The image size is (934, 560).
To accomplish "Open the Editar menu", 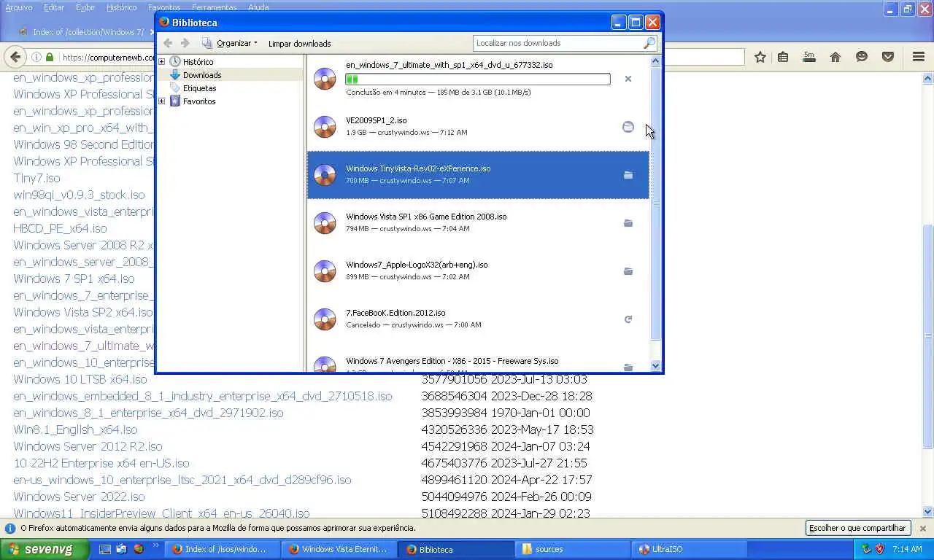I will click(54, 7).
